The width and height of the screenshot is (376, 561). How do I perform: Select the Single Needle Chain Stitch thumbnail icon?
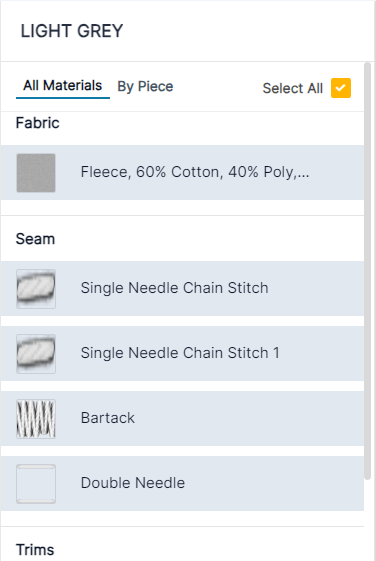click(36, 289)
